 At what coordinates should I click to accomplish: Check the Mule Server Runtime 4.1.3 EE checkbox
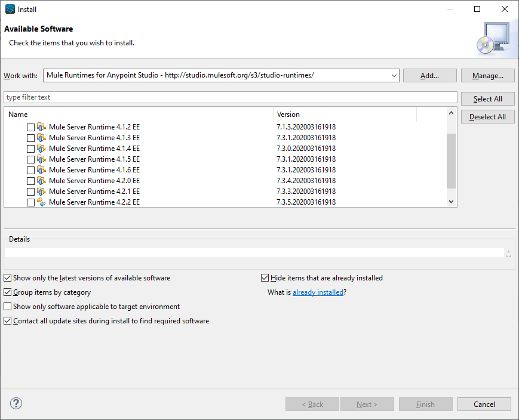point(30,138)
